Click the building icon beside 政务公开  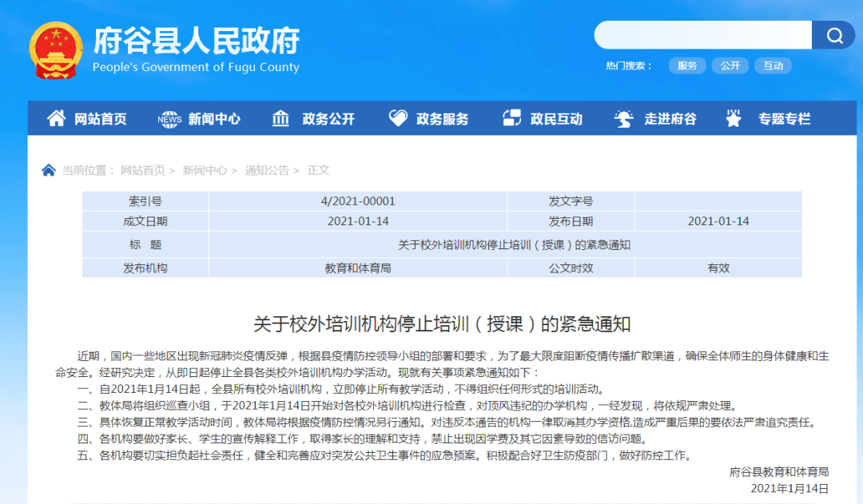coord(280,118)
